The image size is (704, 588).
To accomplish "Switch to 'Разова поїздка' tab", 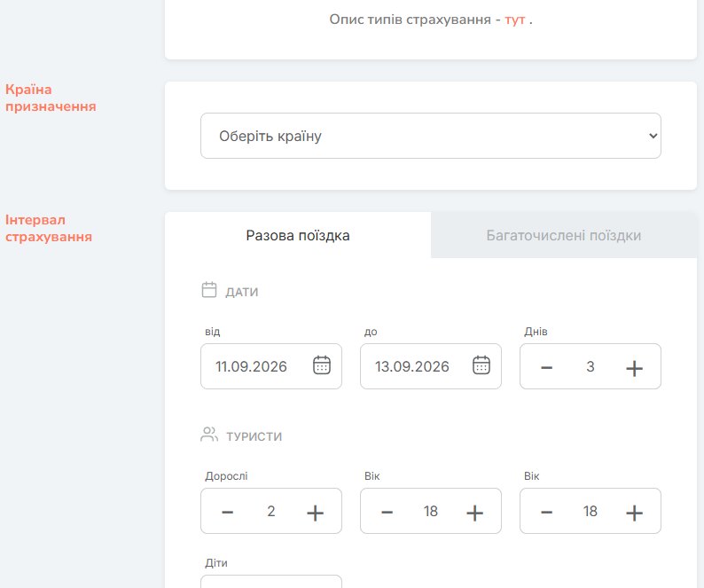I will coord(298,235).
